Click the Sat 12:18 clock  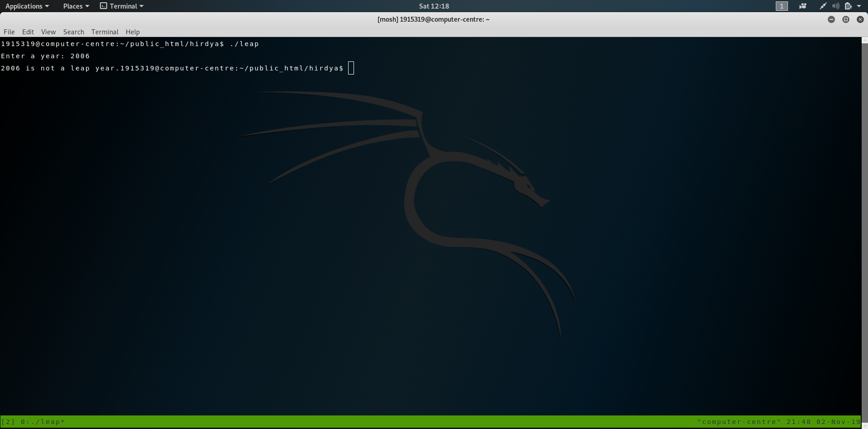coord(434,6)
